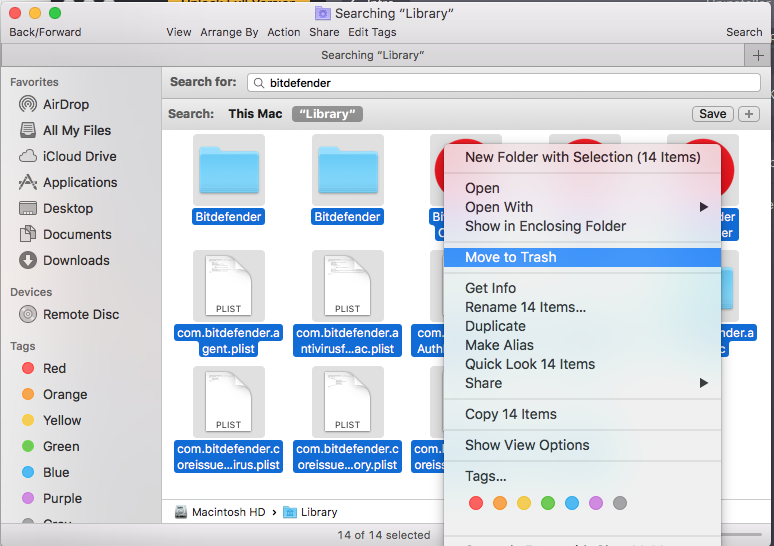Apply the red tag color dot
This screenshot has height=546, width=774.
[x=476, y=503]
